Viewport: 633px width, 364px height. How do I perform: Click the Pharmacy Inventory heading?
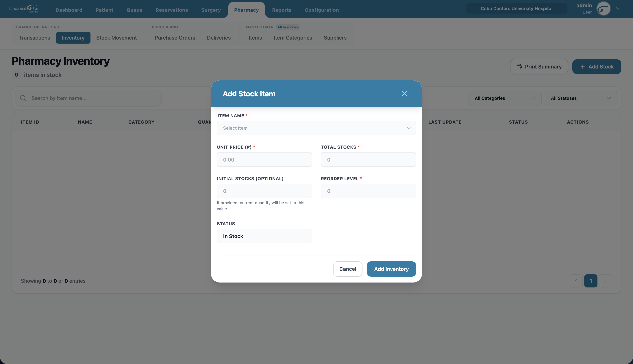[61, 61]
